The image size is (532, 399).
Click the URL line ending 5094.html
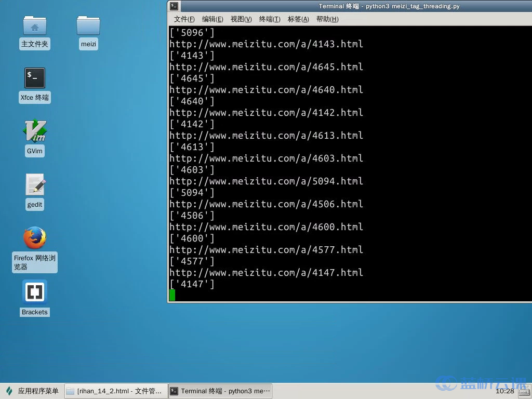(266, 181)
